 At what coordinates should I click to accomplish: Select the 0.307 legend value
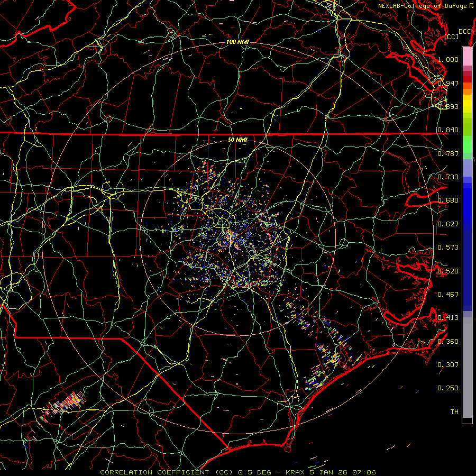[448, 365]
